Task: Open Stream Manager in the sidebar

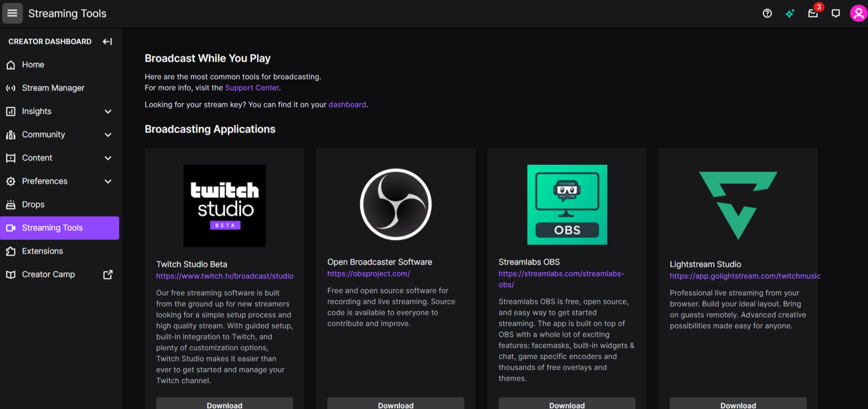Action: 60,88
